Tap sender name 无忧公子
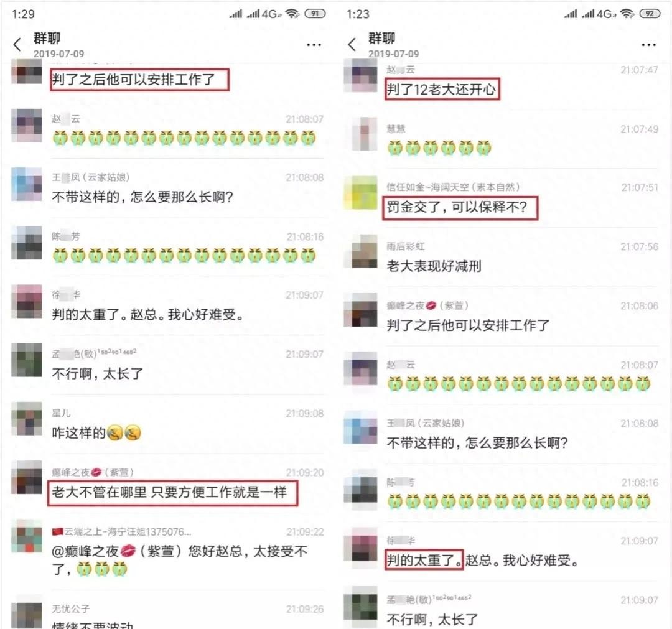This screenshot has width=672, height=629. click(71, 609)
